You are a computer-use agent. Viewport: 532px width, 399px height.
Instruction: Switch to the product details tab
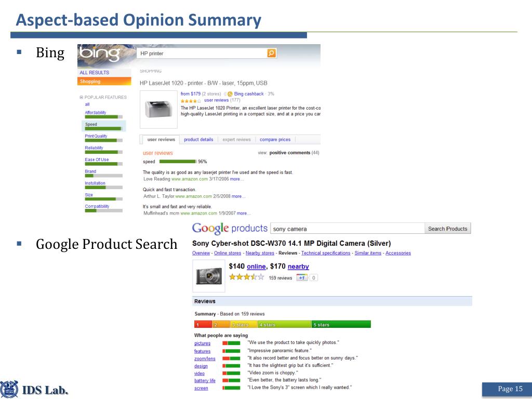[x=198, y=139]
